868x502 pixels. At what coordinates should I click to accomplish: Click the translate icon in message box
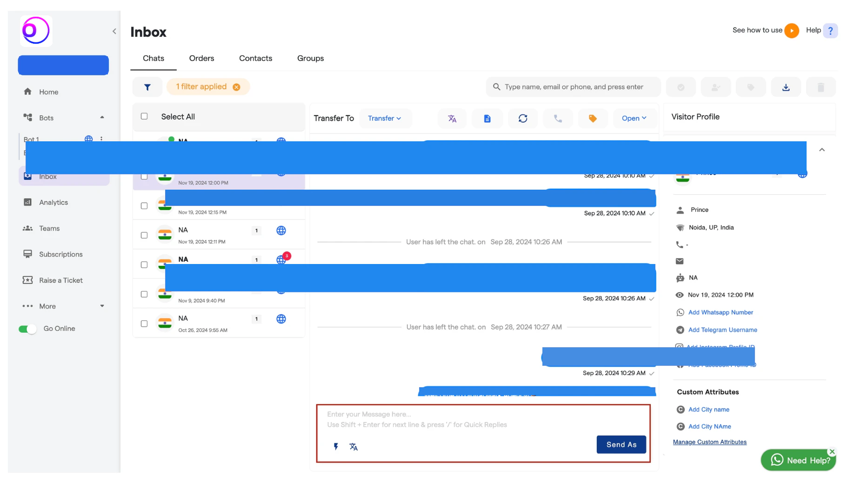354,447
